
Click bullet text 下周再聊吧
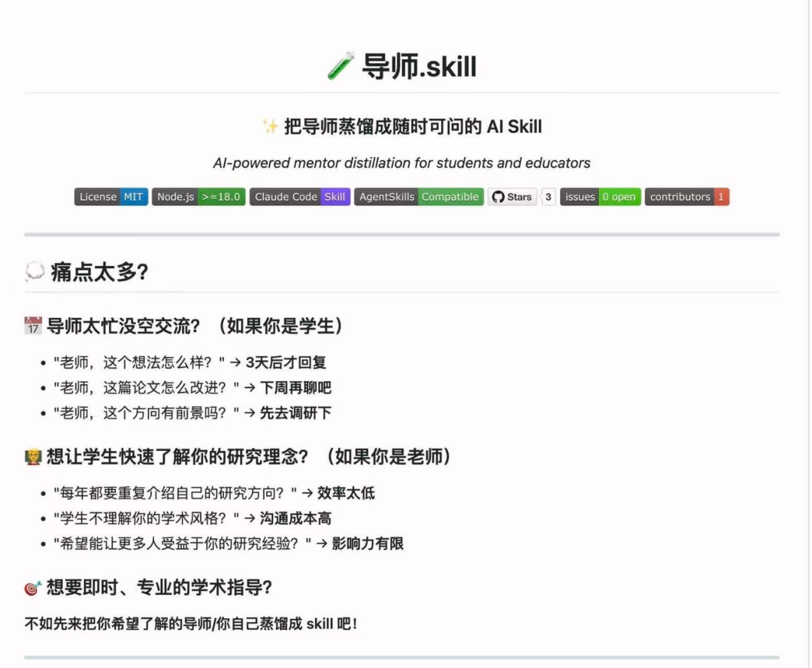pos(295,388)
